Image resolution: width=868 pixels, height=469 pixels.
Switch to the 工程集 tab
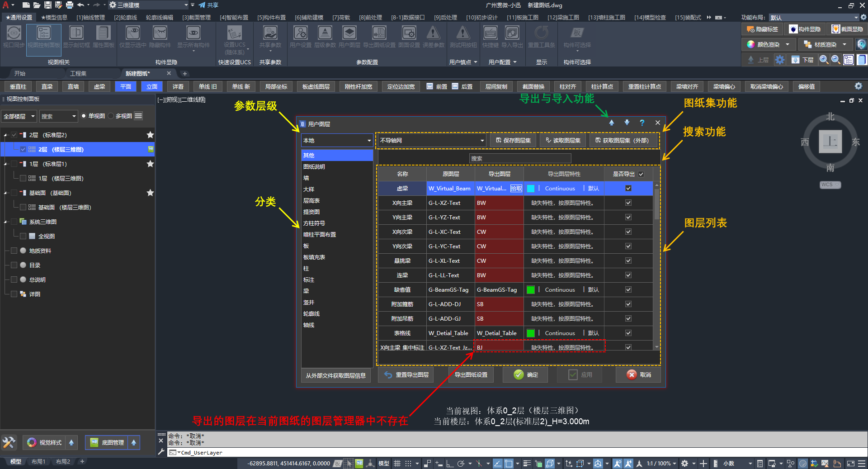(78, 73)
